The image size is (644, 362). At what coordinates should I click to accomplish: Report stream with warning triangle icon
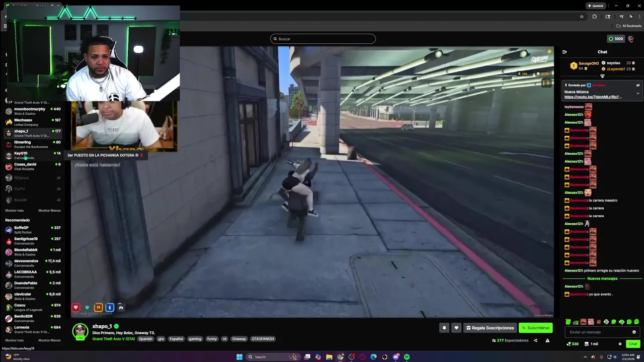(x=547, y=340)
